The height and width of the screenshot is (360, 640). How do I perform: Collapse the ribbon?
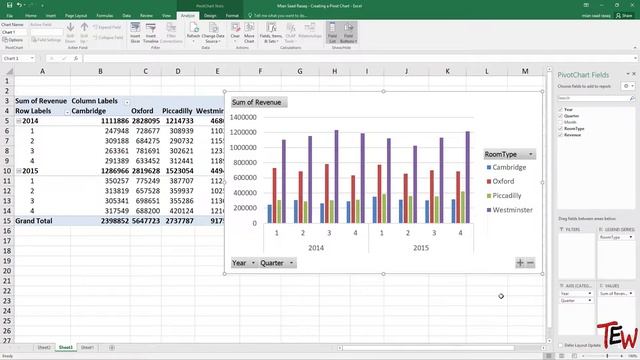635,48
